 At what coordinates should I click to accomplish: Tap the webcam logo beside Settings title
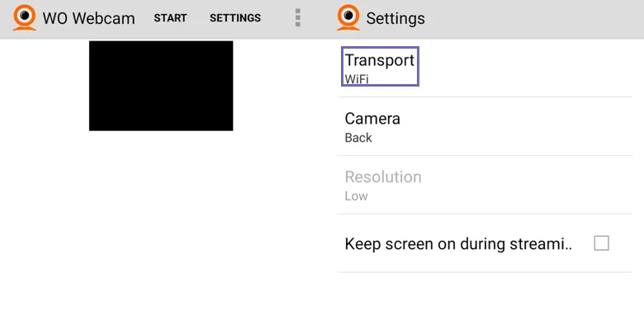pos(348,17)
